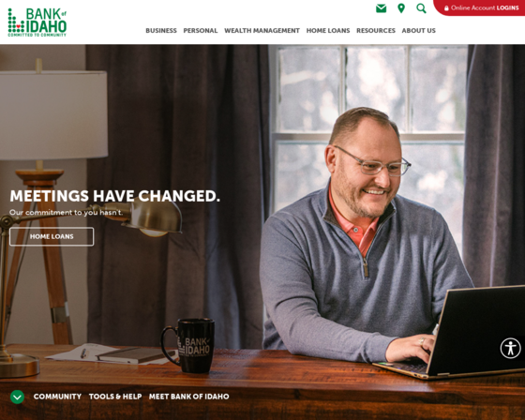Viewport: 525px width, 420px height.
Task: Open the Personal menu
Action: (x=201, y=31)
